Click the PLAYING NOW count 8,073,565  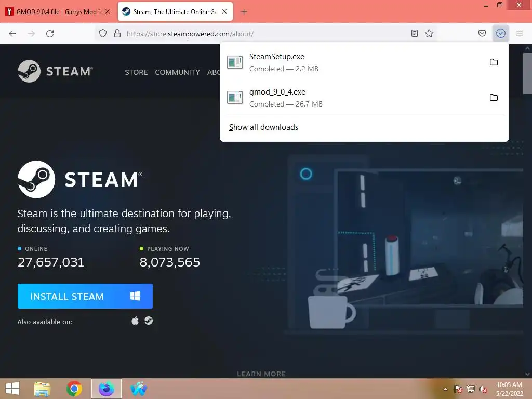pos(170,262)
